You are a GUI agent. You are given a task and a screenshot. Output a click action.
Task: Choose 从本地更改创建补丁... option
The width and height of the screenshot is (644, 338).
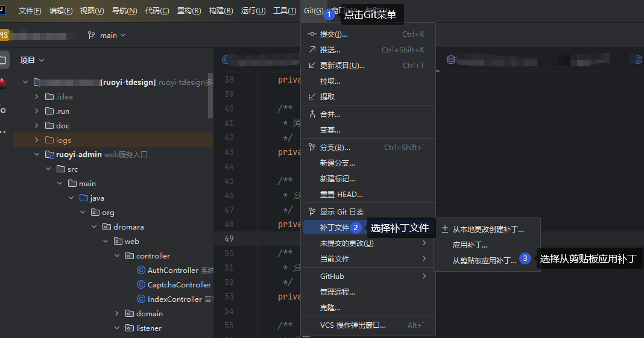click(x=487, y=230)
